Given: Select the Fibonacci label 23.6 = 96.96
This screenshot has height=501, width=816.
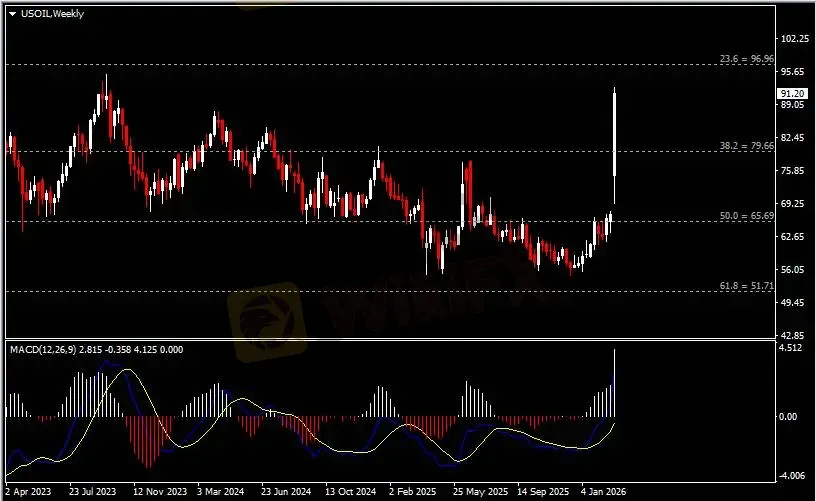Looking at the screenshot, I should click(x=746, y=59).
